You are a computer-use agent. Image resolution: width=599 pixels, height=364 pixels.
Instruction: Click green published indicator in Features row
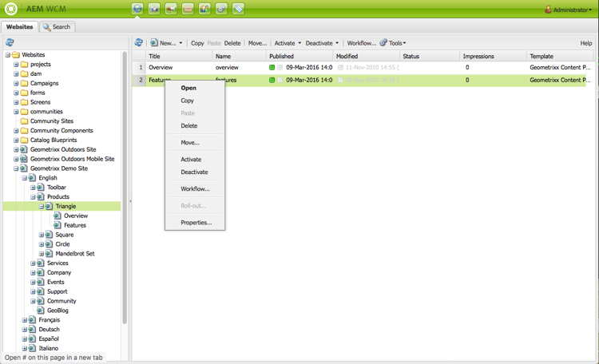point(272,80)
